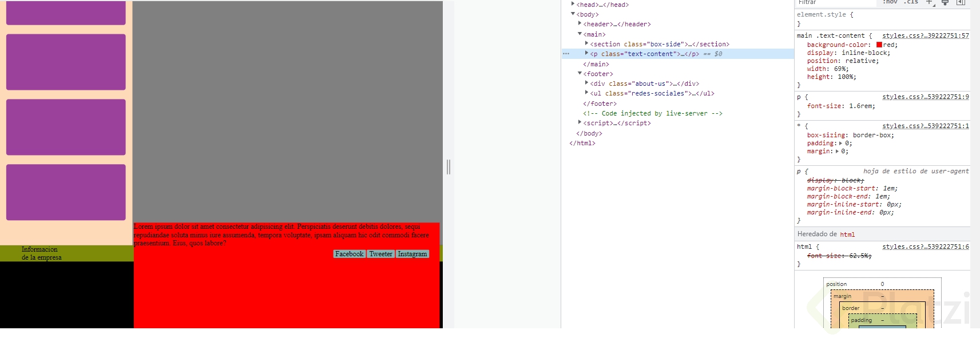Select the closing main tag line
The width and height of the screenshot is (980, 338).
[x=596, y=64]
